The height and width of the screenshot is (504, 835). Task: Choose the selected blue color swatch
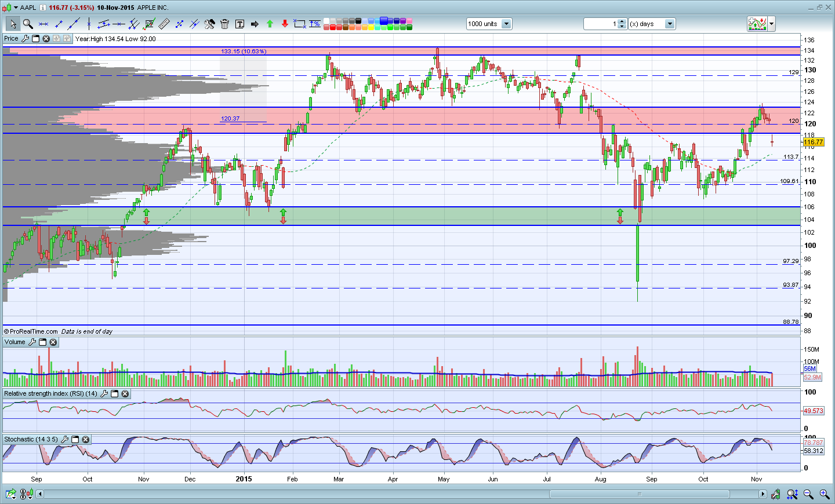(384, 21)
